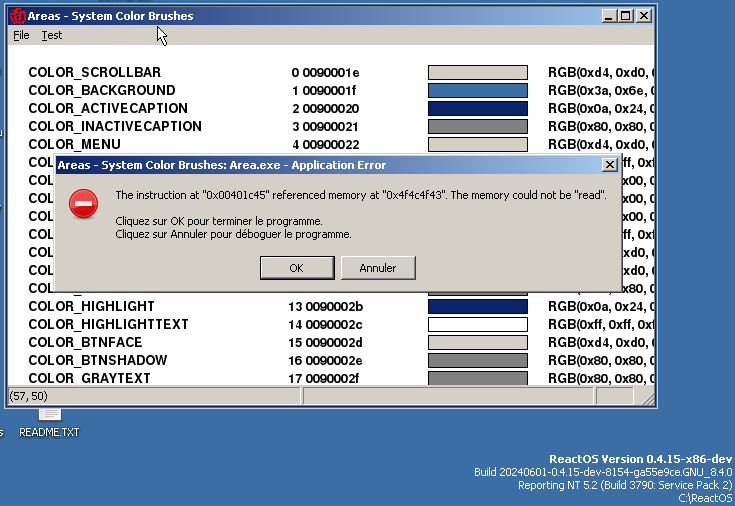Click the value 0 0090001e
Image resolution: width=735 pixels, height=506 pixels.
[x=325, y=73]
